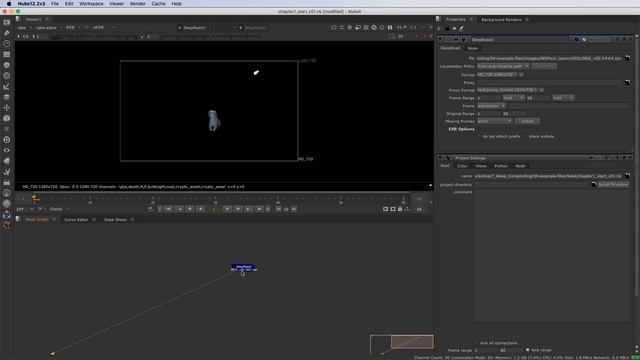The height and width of the screenshot is (360, 640).
Task: Open the Missing Frames error dropdown
Action: click(x=494, y=121)
